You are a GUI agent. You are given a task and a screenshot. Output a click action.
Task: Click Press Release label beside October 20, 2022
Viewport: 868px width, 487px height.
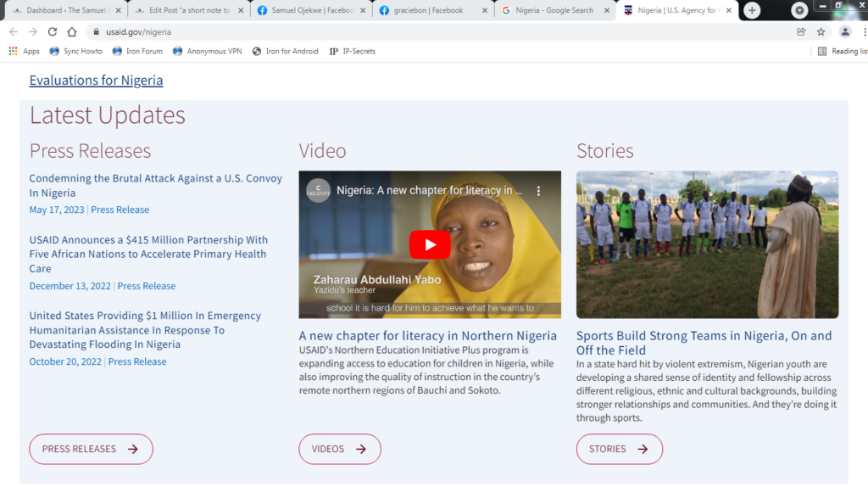[137, 361]
